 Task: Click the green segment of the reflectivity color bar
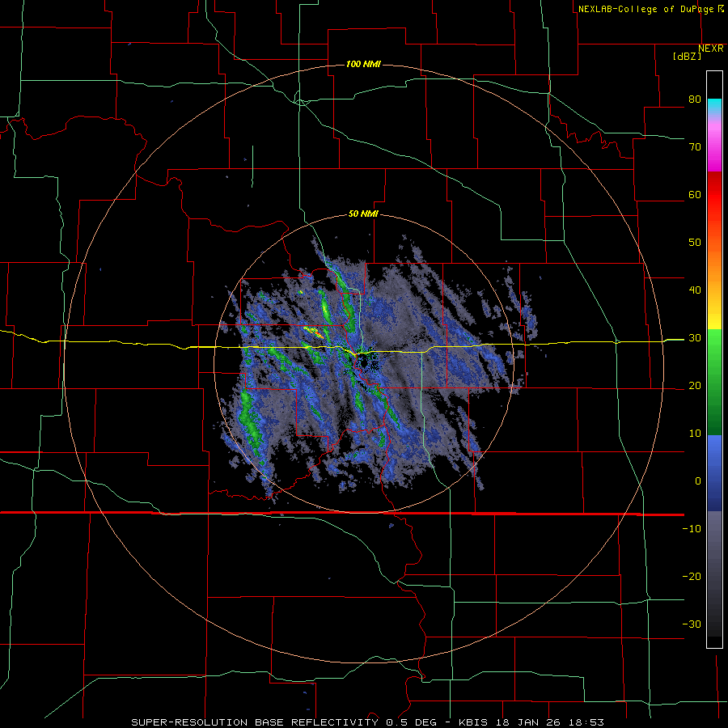tap(714, 382)
